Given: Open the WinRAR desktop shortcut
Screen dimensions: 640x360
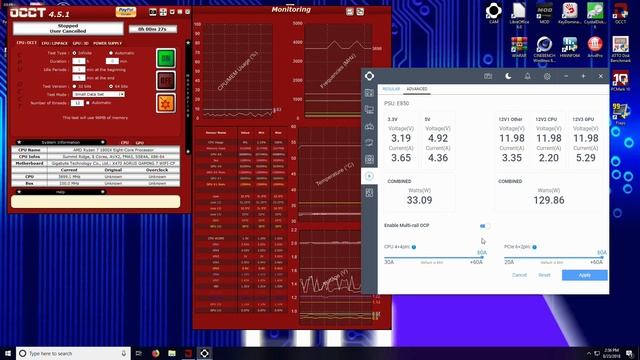Looking at the screenshot, I should [519, 47].
